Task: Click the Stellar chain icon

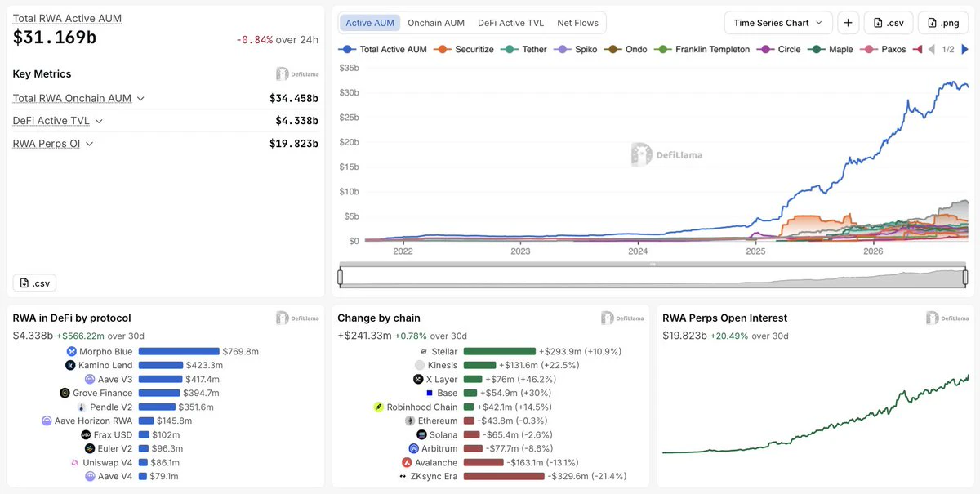Action: coord(424,352)
